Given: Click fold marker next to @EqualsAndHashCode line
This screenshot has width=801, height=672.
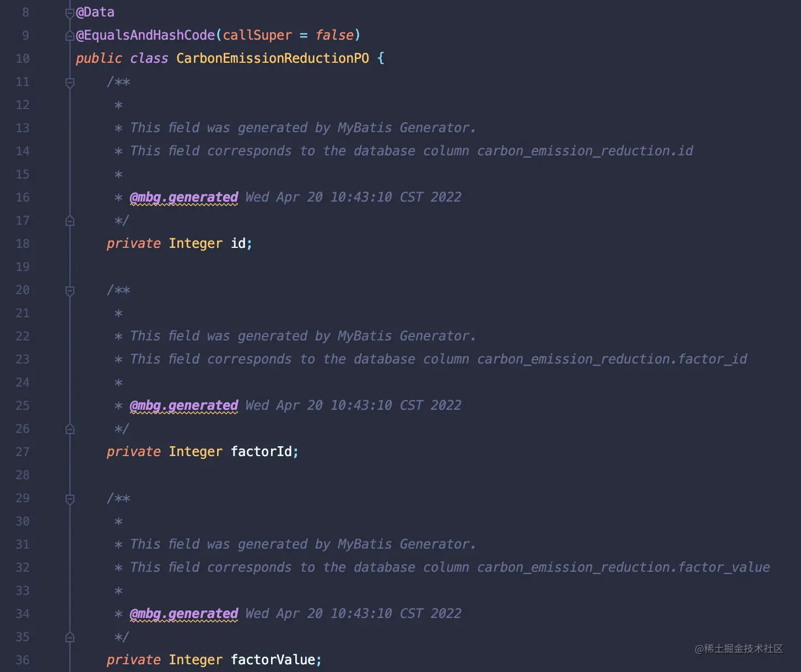Looking at the screenshot, I should (70, 36).
